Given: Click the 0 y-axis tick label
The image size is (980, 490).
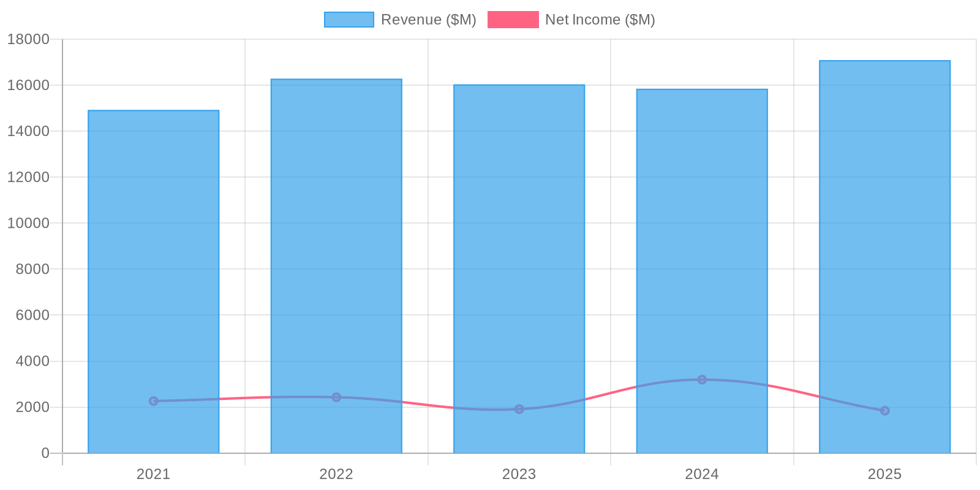Looking at the screenshot, I should [x=45, y=453].
